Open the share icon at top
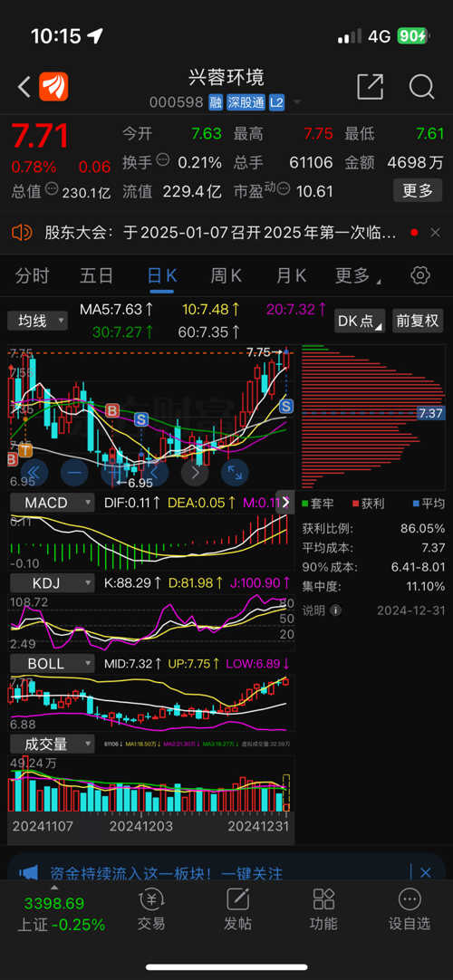 (x=370, y=86)
